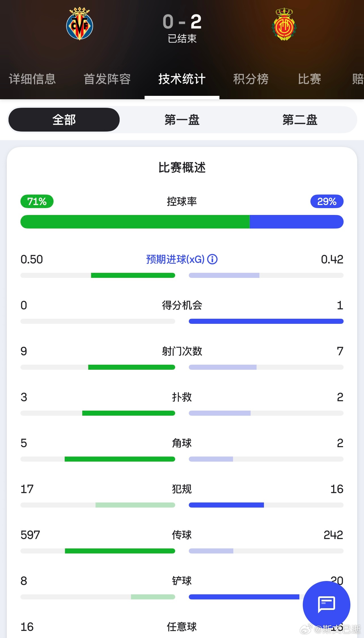Tap the 0 - 2 final score

(x=182, y=22)
